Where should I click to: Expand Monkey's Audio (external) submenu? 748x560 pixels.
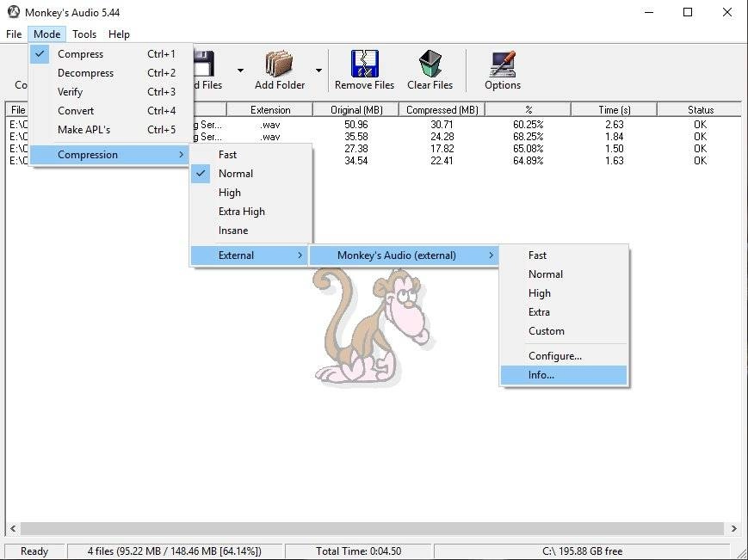404,255
